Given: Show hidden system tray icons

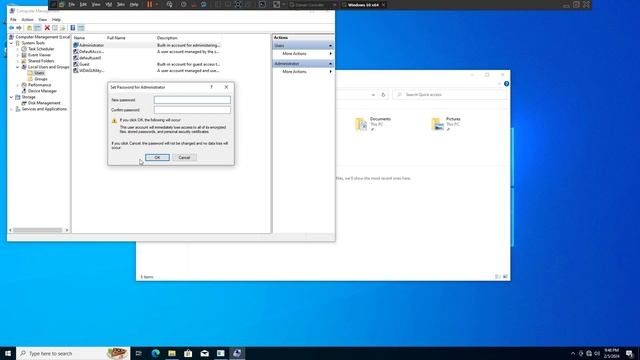Looking at the screenshot, I should 573,353.
